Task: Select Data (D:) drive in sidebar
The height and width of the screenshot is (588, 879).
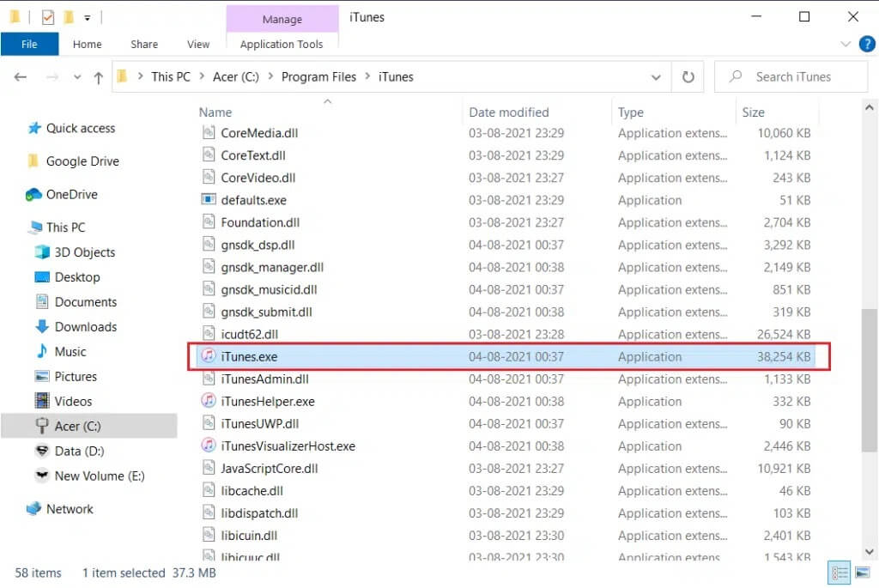Action: coord(79,451)
